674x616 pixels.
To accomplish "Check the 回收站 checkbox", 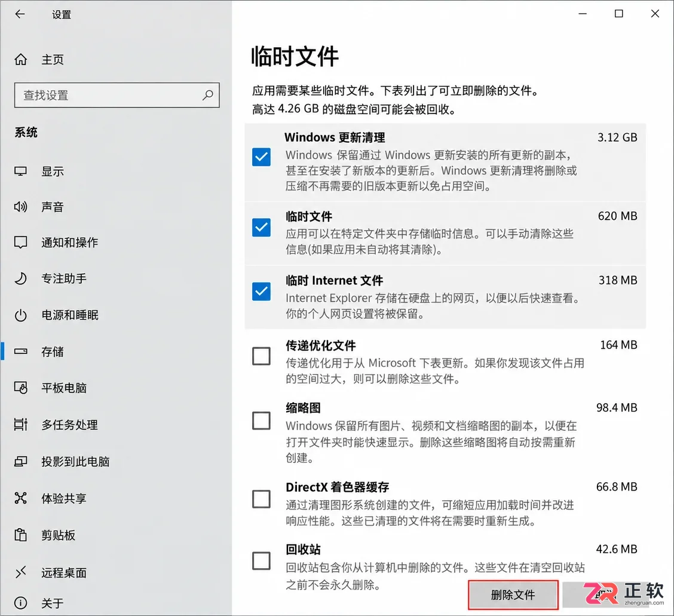I will 261,561.
